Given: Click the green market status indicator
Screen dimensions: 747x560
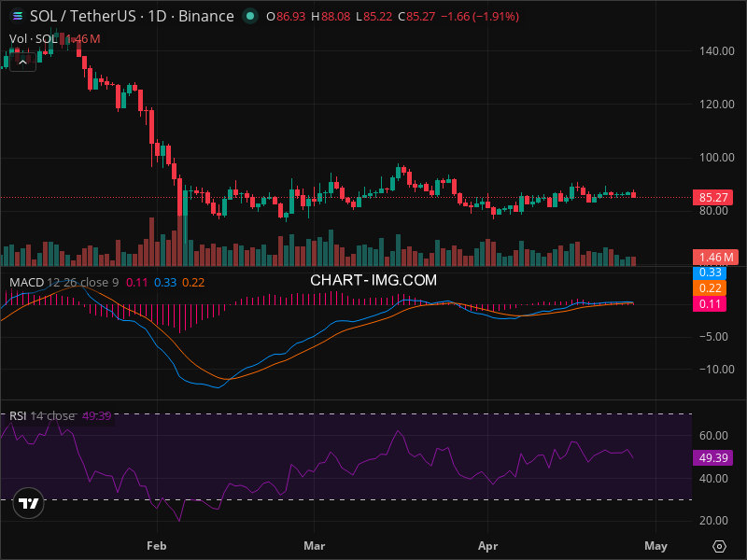Looking at the screenshot, I should point(249,16).
